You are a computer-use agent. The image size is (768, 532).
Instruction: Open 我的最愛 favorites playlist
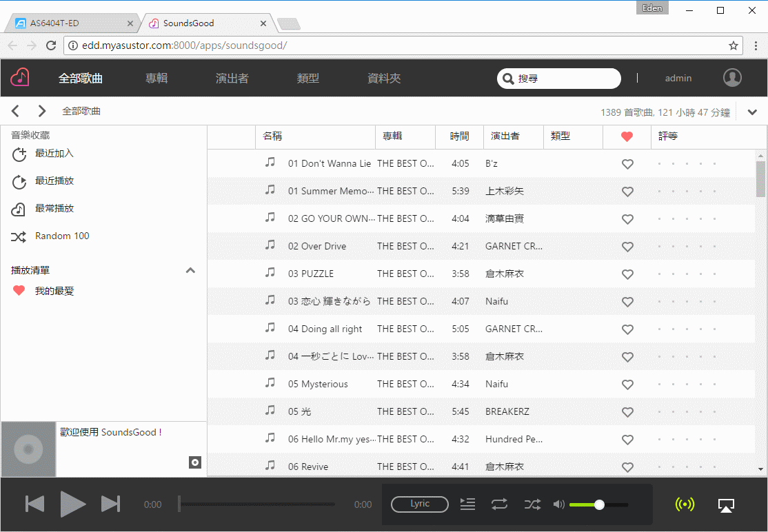coord(54,291)
